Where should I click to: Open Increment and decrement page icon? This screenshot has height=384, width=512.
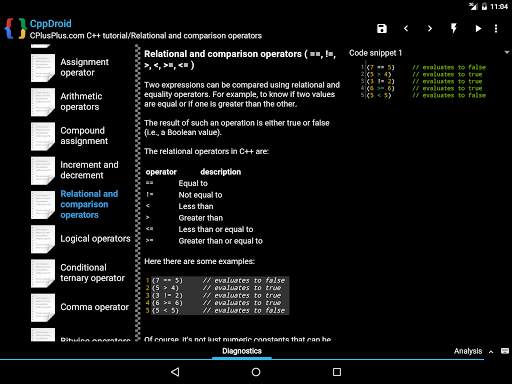pos(43,171)
